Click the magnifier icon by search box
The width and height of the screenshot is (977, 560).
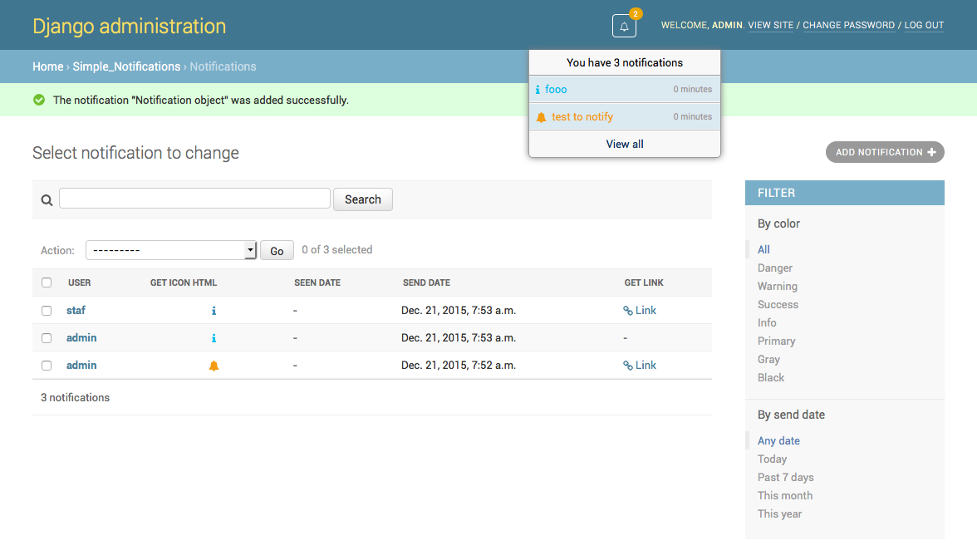pos(47,200)
